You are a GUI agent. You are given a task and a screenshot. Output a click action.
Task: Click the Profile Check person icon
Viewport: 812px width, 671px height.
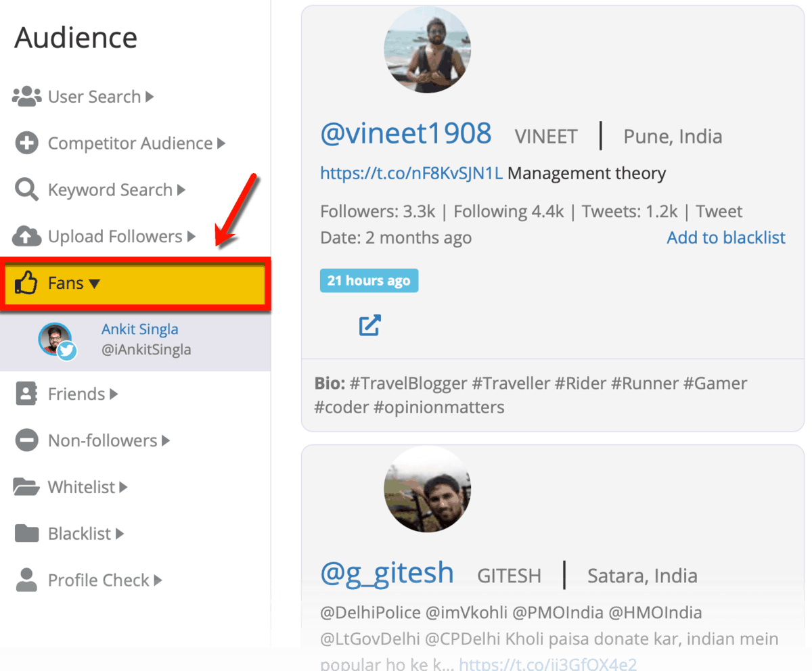[27, 580]
